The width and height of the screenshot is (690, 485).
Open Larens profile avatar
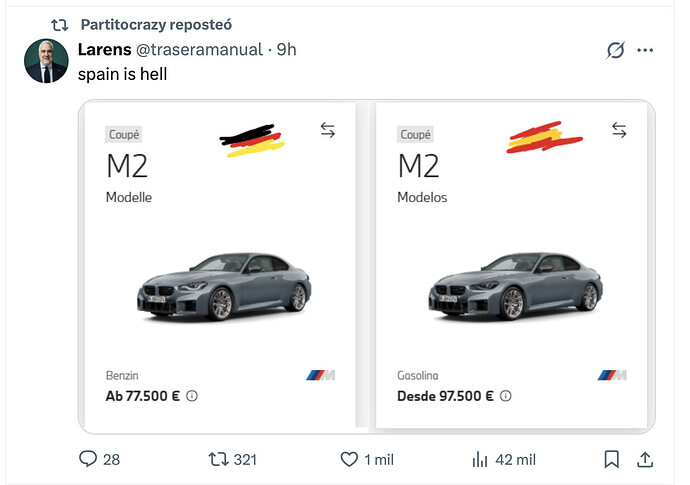click(x=46, y=61)
